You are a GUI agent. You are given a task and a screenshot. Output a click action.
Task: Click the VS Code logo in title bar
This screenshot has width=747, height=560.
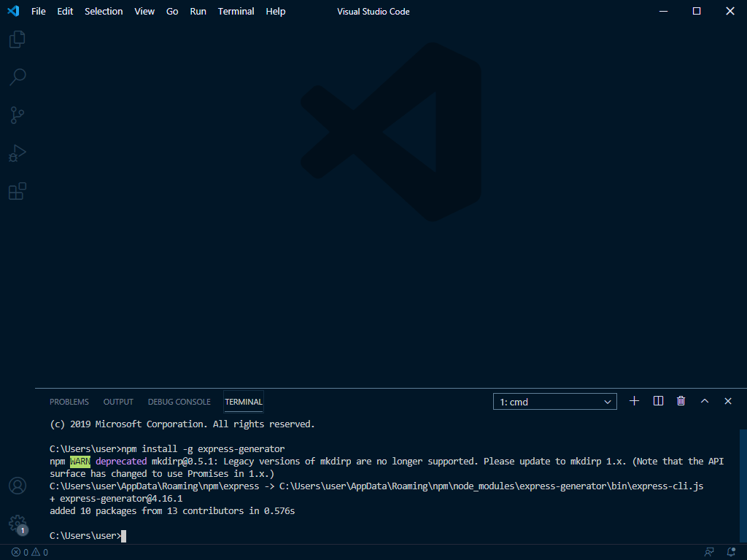tap(13, 11)
